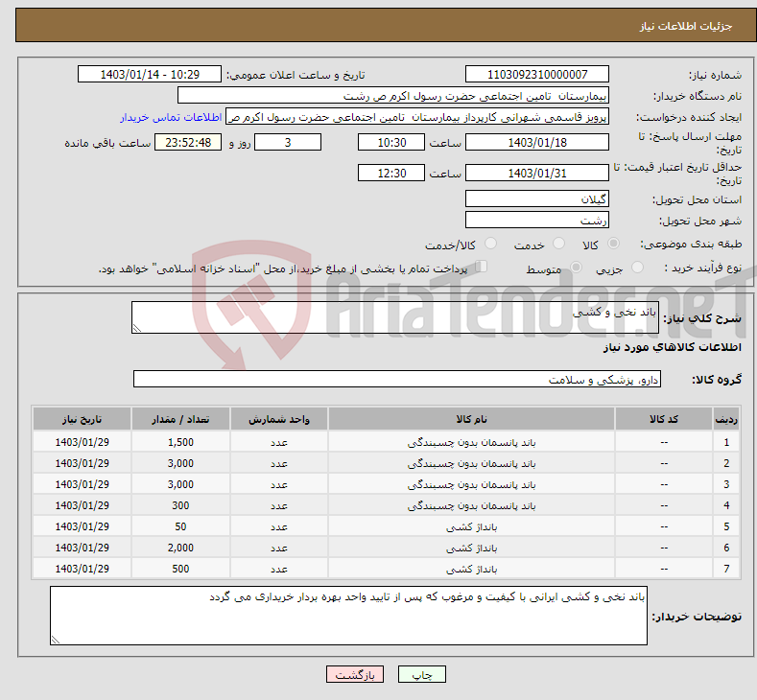Select the کالا radio button

pos(613,244)
